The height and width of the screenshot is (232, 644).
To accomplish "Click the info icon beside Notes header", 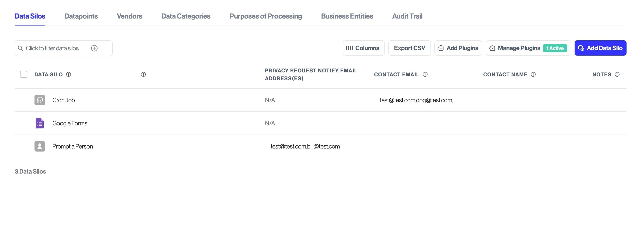I will click(617, 74).
